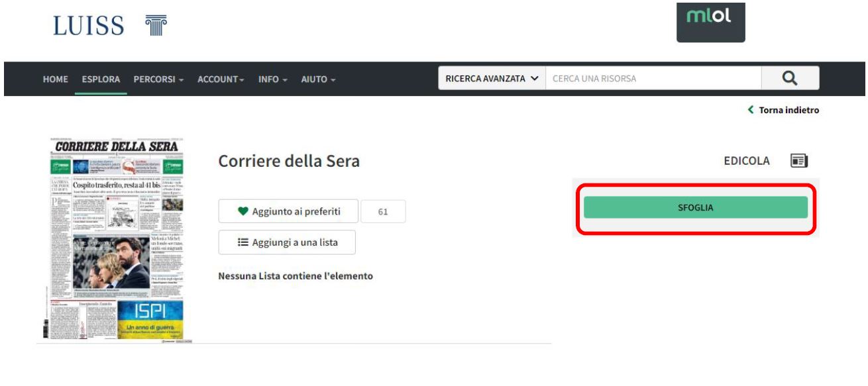Click the 61 favorites counter
868x386 pixels.
(x=383, y=212)
